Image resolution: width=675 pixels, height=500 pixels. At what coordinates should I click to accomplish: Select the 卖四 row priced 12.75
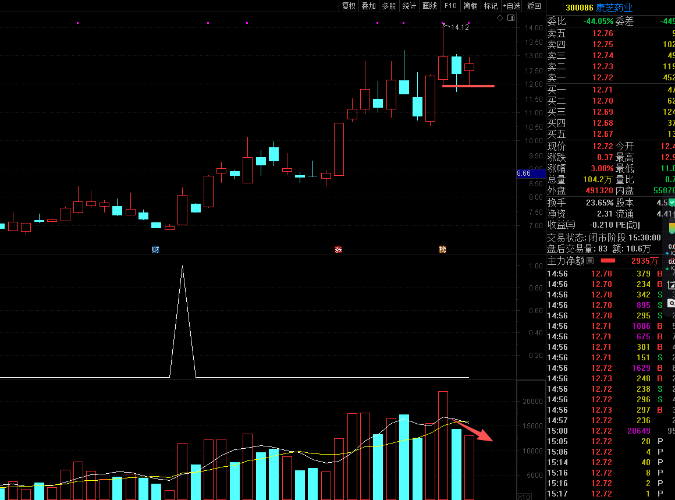[611, 44]
